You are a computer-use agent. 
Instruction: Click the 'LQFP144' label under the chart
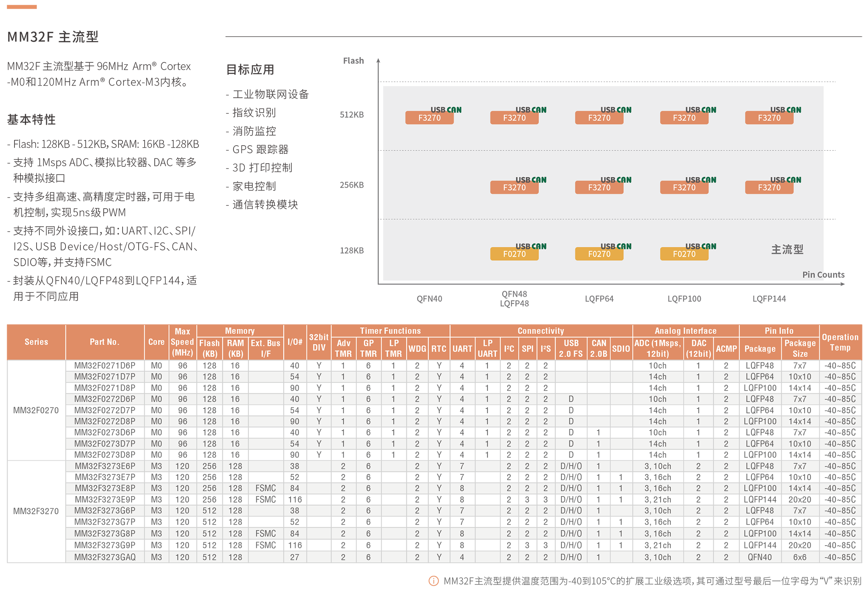(x=769, y=299)
